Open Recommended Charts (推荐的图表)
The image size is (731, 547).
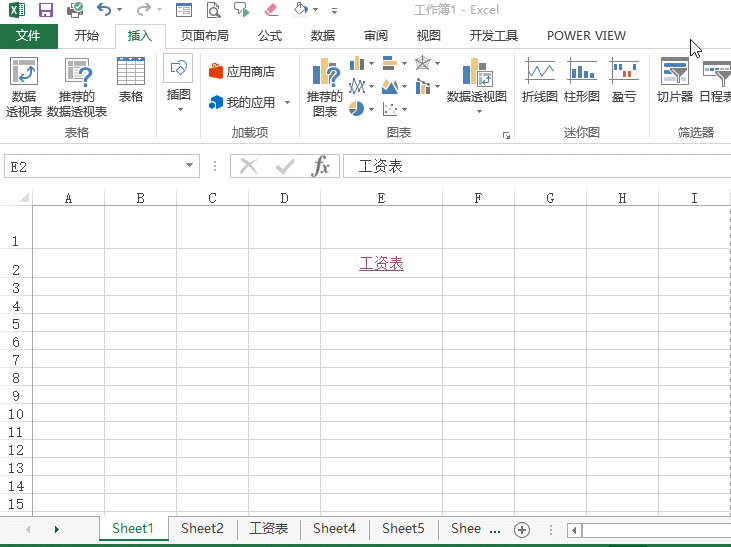tap(325, 87)
